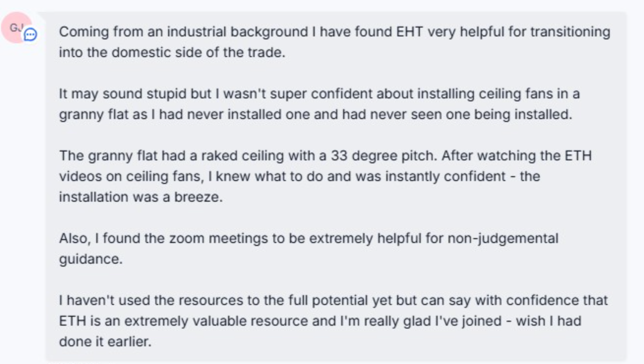Click the paragraph about the raked ceiling
This screenshot has height=364, width=644.
325,176
